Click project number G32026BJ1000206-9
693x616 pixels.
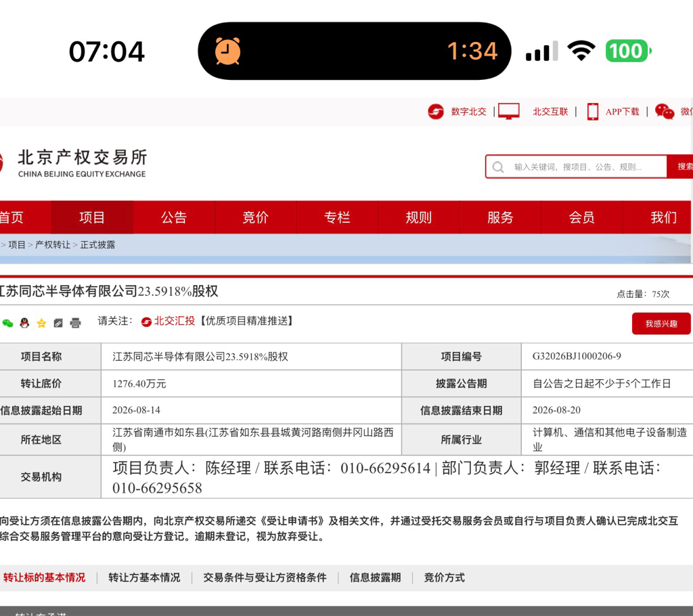coord(577,357)
